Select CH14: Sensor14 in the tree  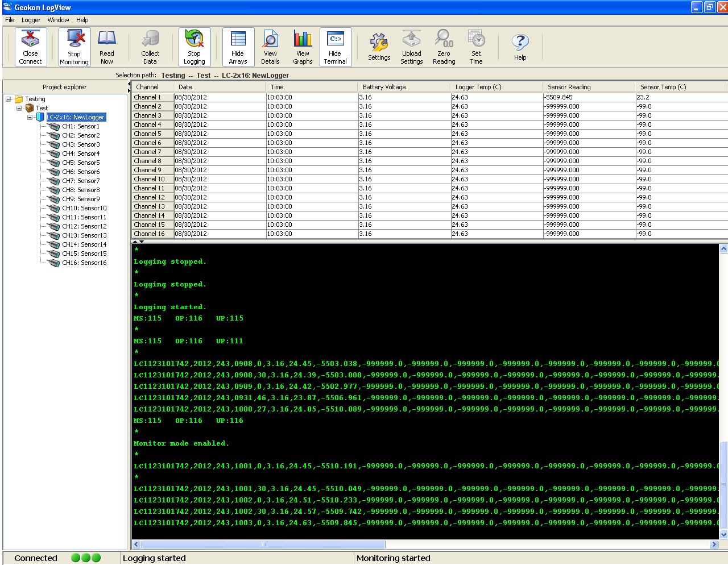tap(84, 244)
